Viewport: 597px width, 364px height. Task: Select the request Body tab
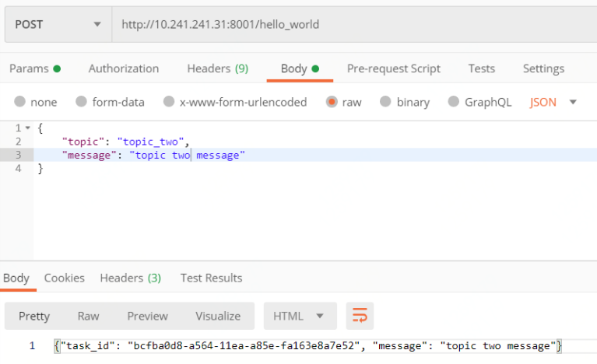click(x=300, y=68)
